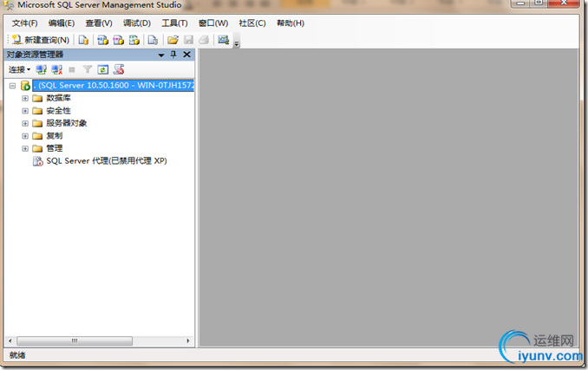Viewport: 588px width, 370px height.
Task: Click the 服务器对象 folder icon
Action: coord(37,123)
